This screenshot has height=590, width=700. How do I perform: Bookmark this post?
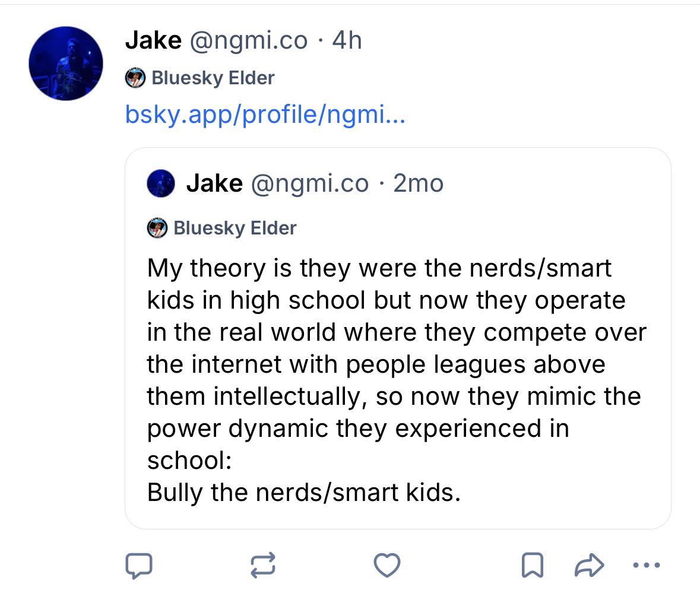(x=531, y=565)
